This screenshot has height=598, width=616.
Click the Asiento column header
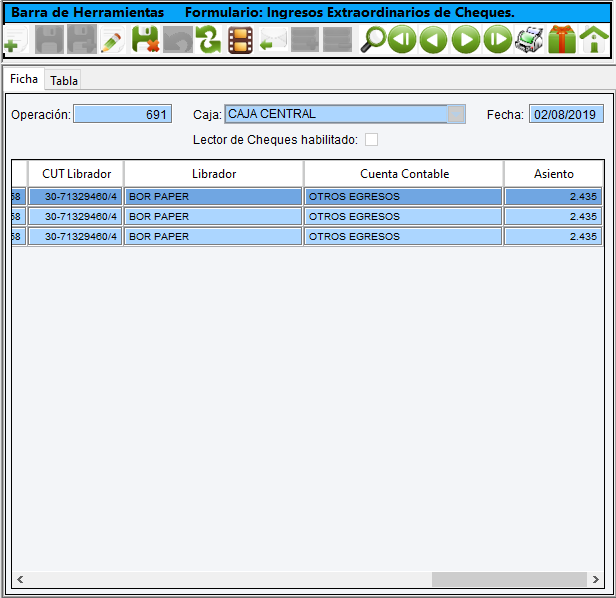tap(553, 174)
